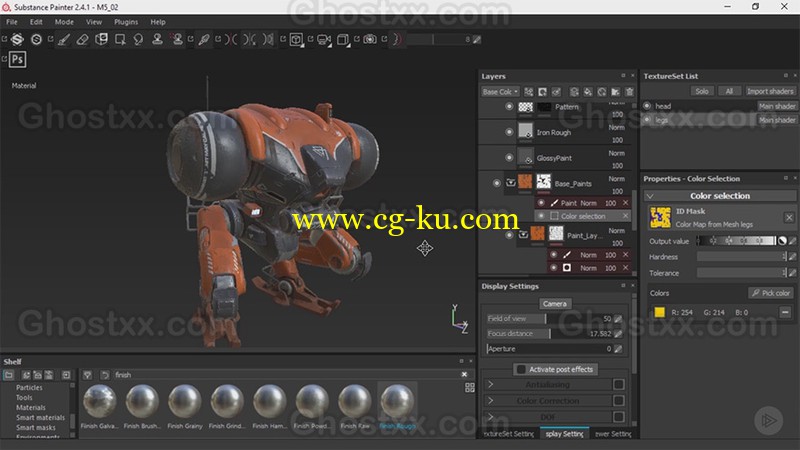Select the Projection tool
The image size is (800, 450).
tap(101, 39)
